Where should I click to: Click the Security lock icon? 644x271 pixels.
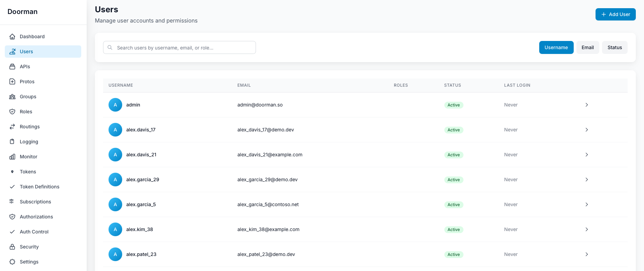click(12, 247)
